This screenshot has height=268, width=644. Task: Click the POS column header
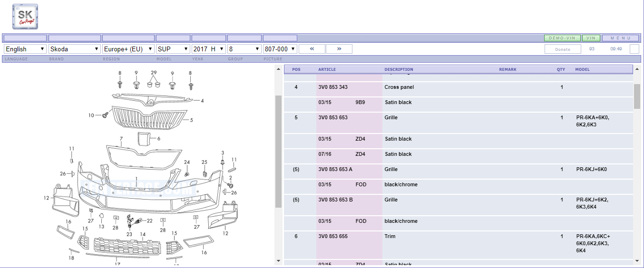click(x=296, y=69)
